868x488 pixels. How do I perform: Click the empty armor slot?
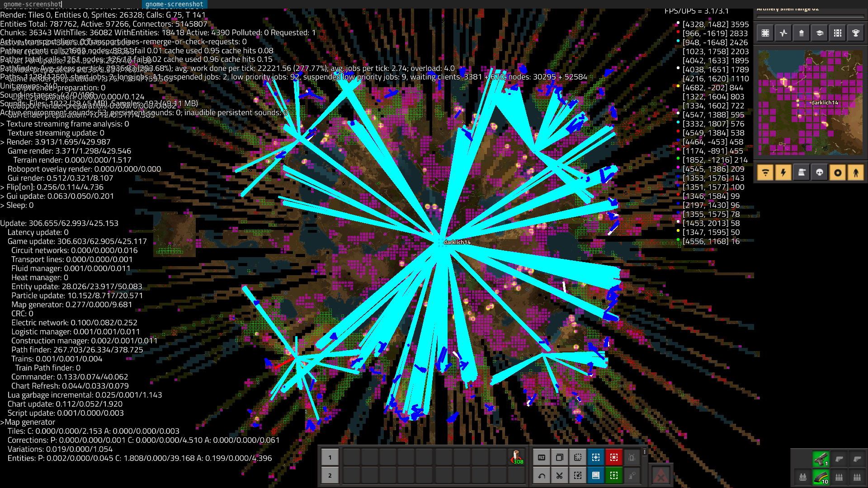803,477
